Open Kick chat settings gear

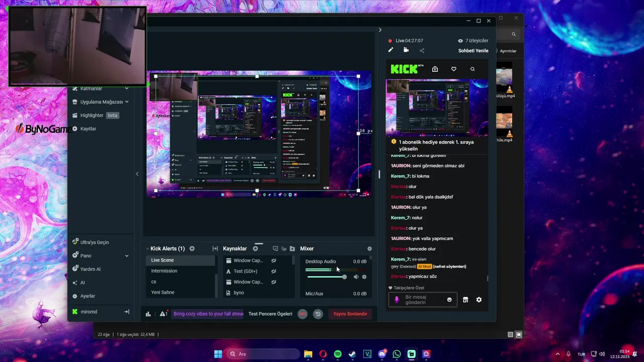pyautogui.click(x=479, y=300)
